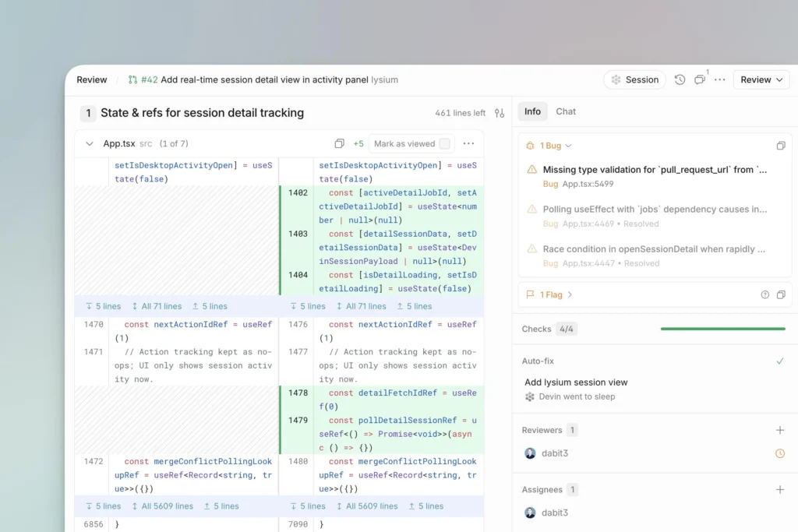Click line number 1402 in diff
798x532 pixels.
click(298, 192)
